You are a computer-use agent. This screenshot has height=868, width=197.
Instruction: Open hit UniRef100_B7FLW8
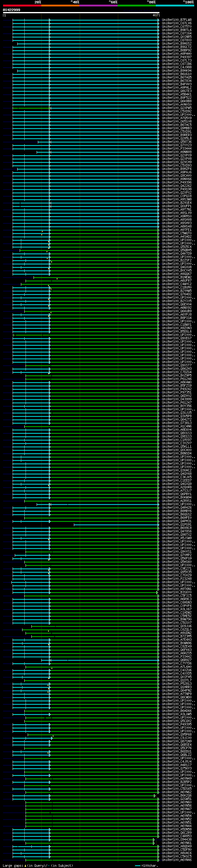177,20
